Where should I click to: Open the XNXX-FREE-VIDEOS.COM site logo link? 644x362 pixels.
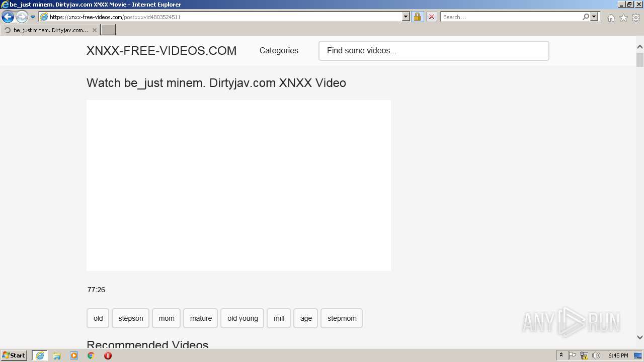(x=162, y=51)
